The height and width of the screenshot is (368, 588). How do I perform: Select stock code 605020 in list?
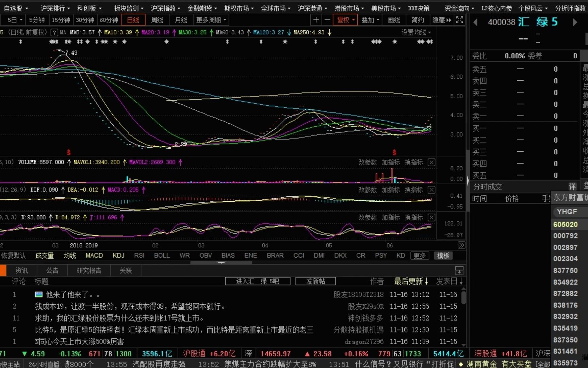click(x=565, y=224)
